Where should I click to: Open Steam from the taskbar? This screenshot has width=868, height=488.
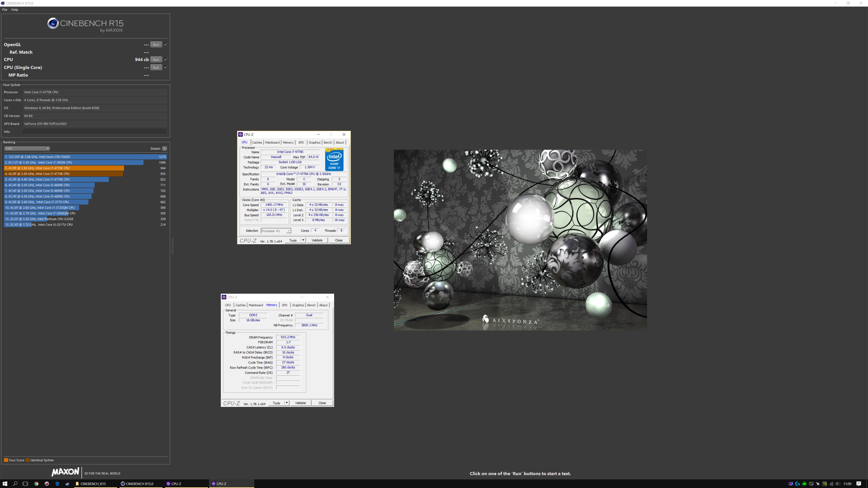point(67,484)
